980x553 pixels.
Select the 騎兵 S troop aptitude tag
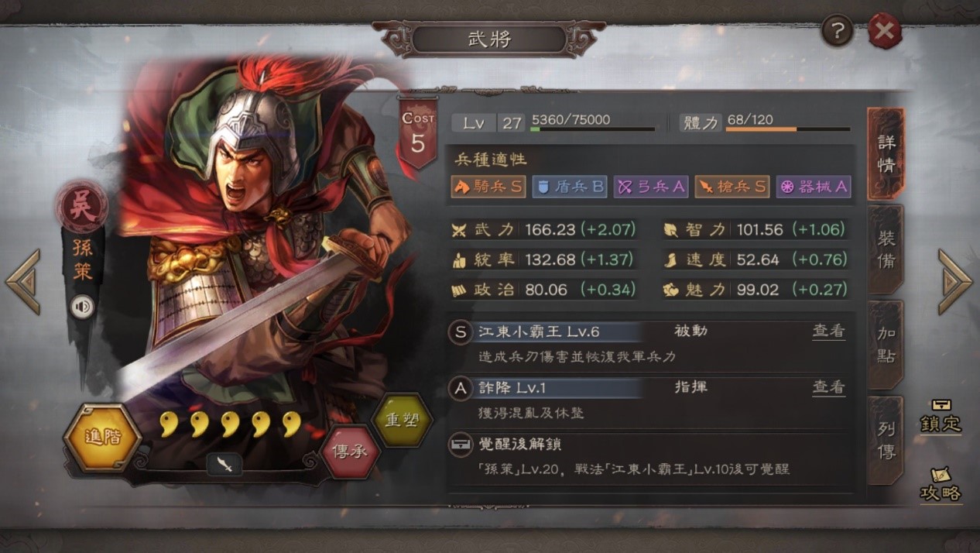[x=488, y=186]
